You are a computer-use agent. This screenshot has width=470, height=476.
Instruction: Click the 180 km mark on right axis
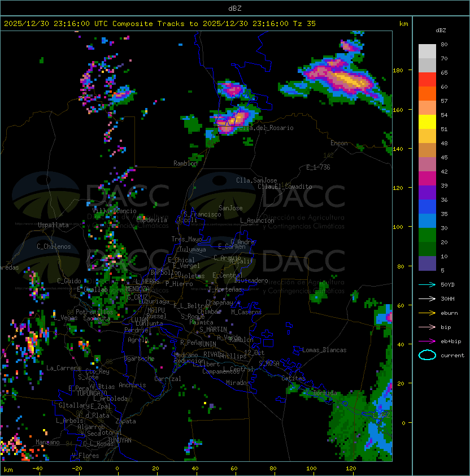pos(398,71)
